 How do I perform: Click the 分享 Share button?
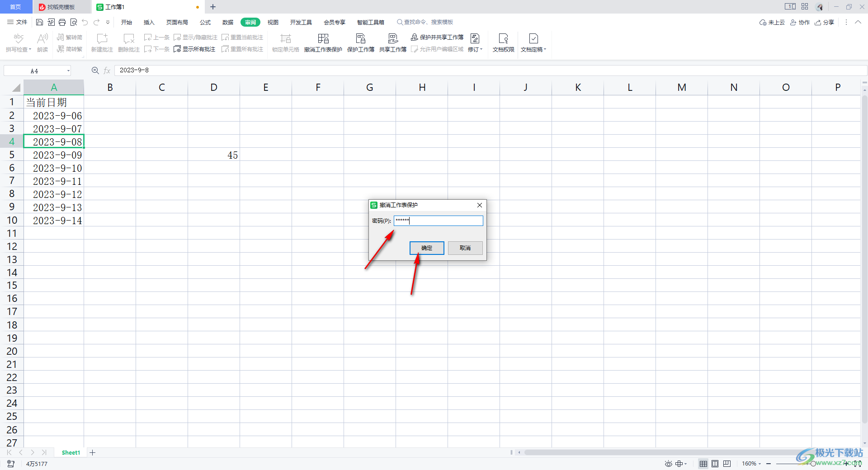(x=825, y=22)
